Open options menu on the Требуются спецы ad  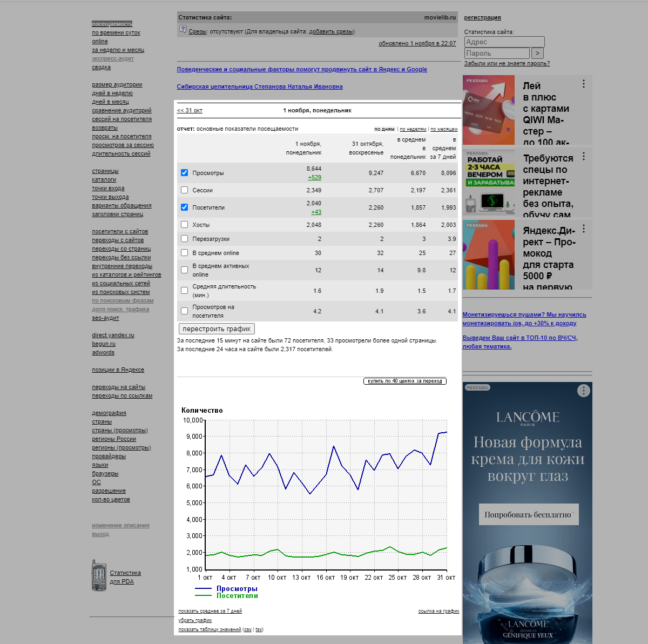coord(584,156)
